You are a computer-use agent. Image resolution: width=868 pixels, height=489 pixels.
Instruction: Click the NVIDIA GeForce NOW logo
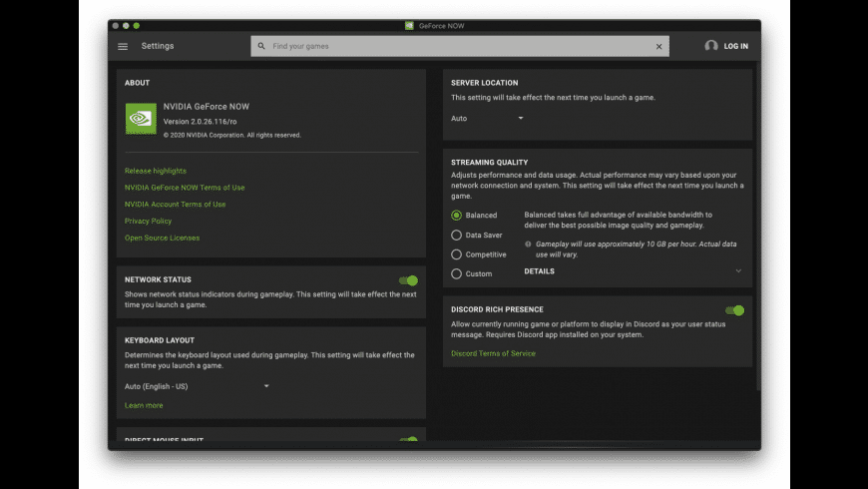141,119
